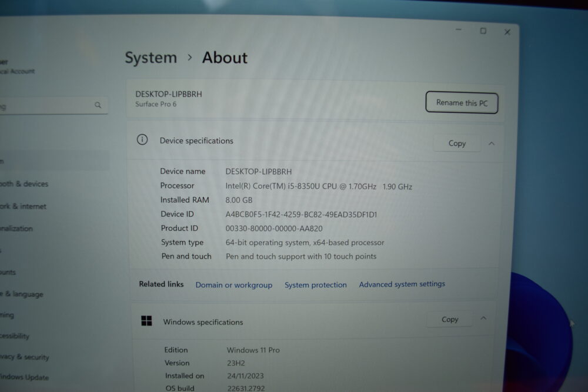The height and width of the screenshot is (392, 588).
Task: Minimize the Settings window
Action: pos(458,29)
